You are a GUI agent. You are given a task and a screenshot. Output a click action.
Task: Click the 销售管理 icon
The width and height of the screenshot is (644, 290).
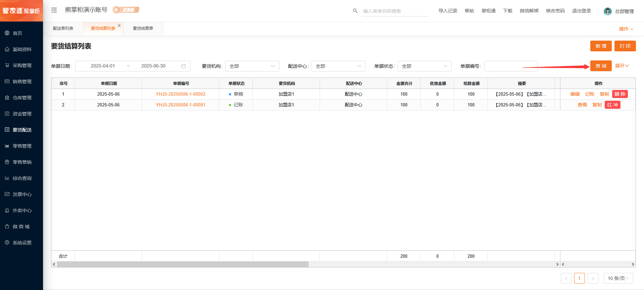[x=7, y=81]
